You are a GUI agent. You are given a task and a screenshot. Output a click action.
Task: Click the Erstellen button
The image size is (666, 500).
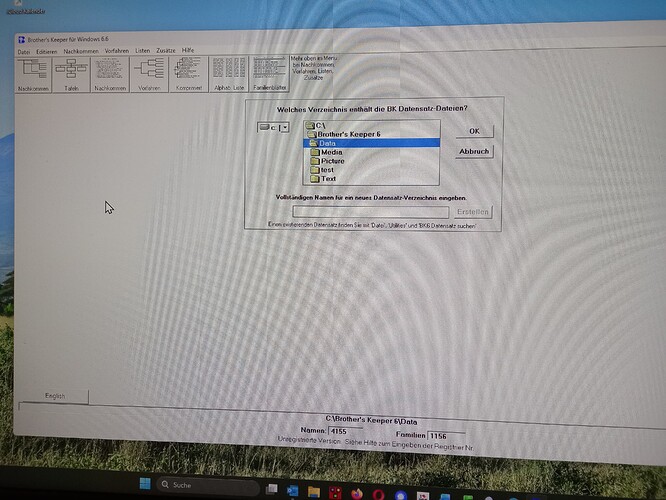click(473, 212)
